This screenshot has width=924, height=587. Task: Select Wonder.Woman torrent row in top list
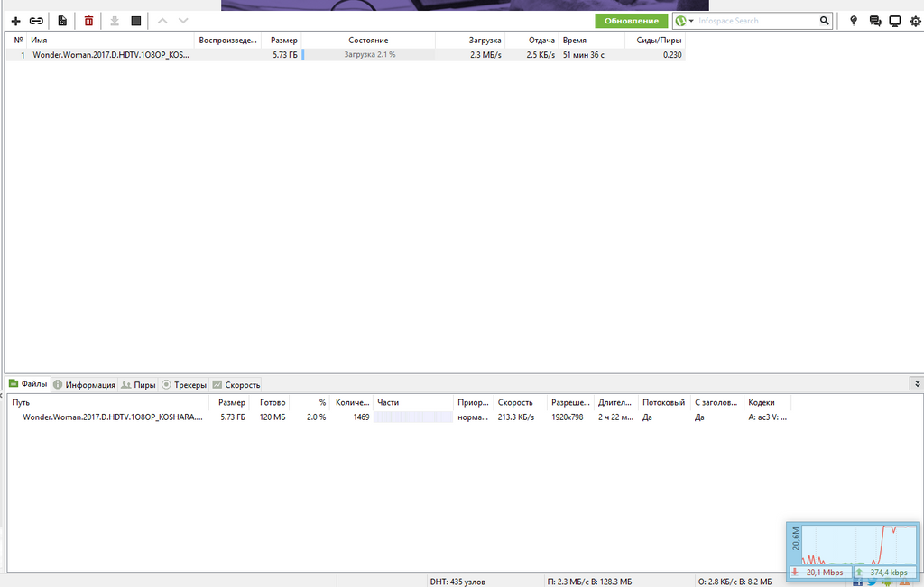(346, 55)
